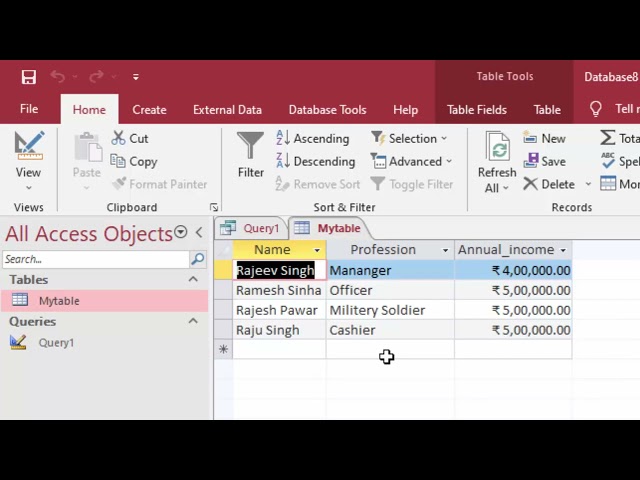Switch to the Table Fields tab
Image resolution: width=640 pixels, height=480 pixels.
[477, 110]
